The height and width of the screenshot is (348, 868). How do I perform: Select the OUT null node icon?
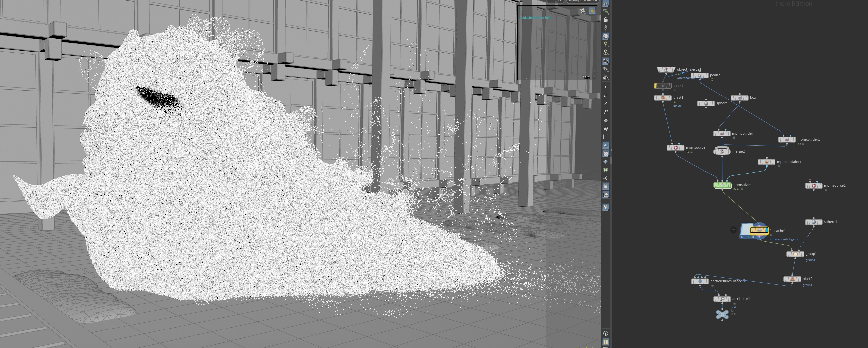point(722,314)
